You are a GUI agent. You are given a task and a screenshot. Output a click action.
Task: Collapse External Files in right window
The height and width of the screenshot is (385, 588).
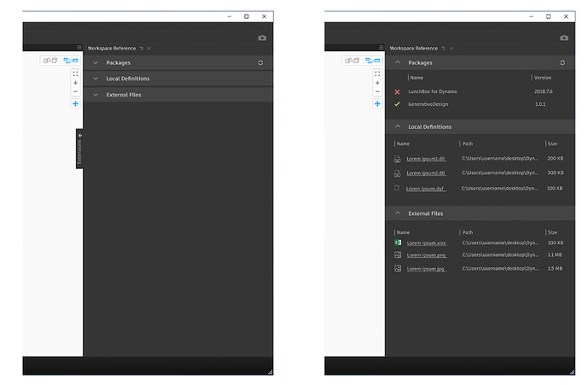(x=398, y=213)
